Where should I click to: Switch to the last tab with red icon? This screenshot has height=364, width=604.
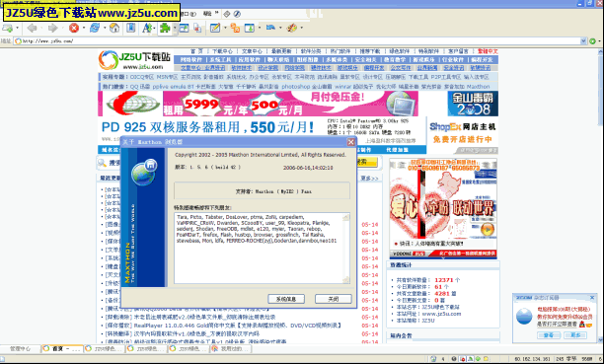[231, 348]
